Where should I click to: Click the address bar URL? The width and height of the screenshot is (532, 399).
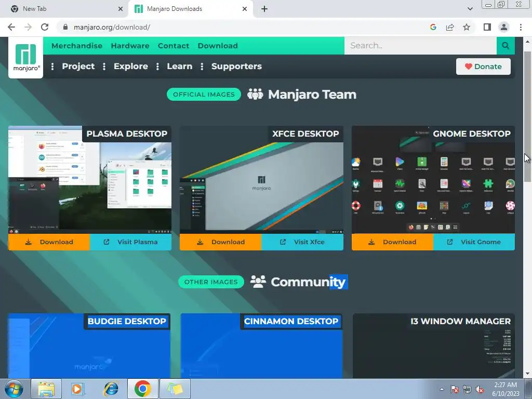pos(112,27)
